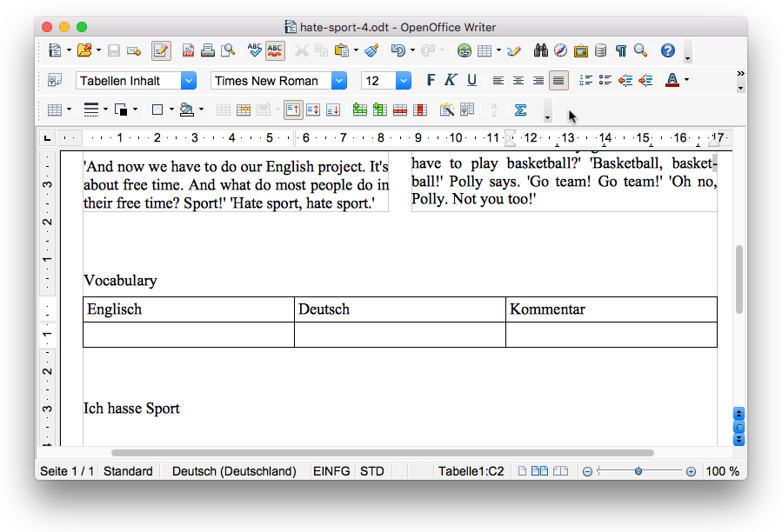Expand the undo history arrow

[412, 50]
